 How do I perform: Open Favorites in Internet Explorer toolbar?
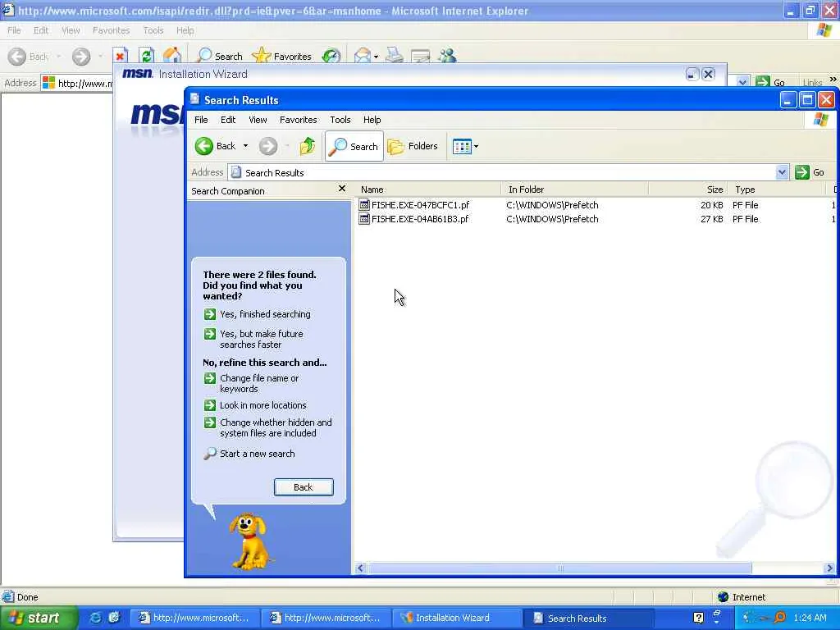[282, 56]
